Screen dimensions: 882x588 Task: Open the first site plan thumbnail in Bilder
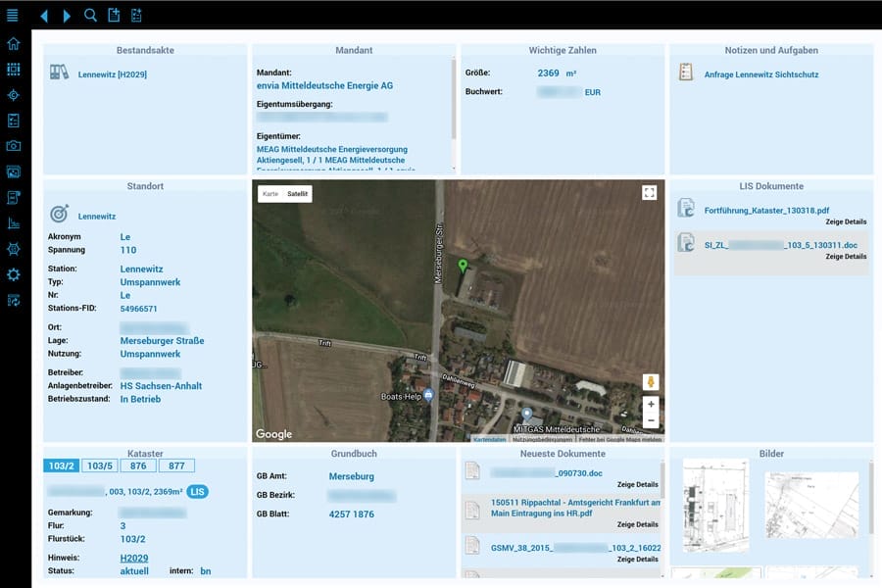coord(715,506)
